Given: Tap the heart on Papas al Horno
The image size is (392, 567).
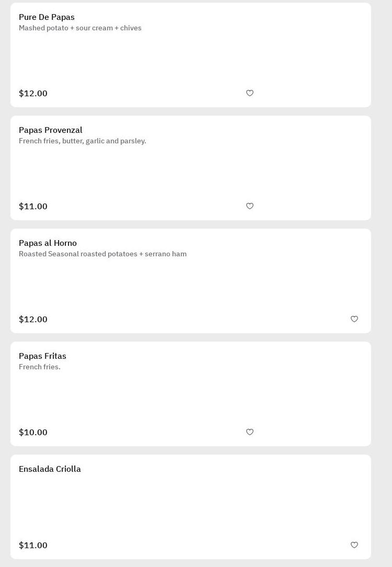Looking at the screenshot, I should pyautogui.click(x=354, y=319).
